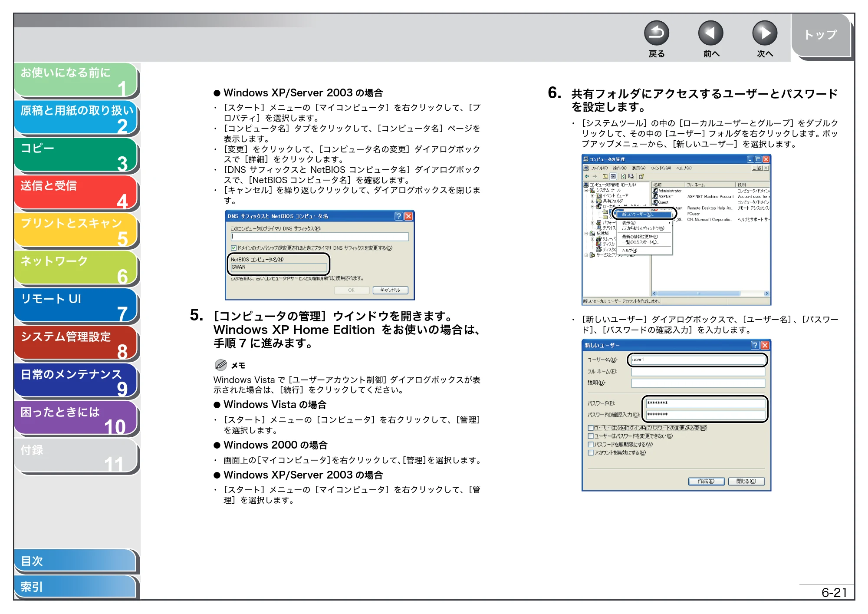This screenshot has height=614, width=868.
Task: Open chapter 6 ネットワーク tab
Action: [x=76, y=268]
